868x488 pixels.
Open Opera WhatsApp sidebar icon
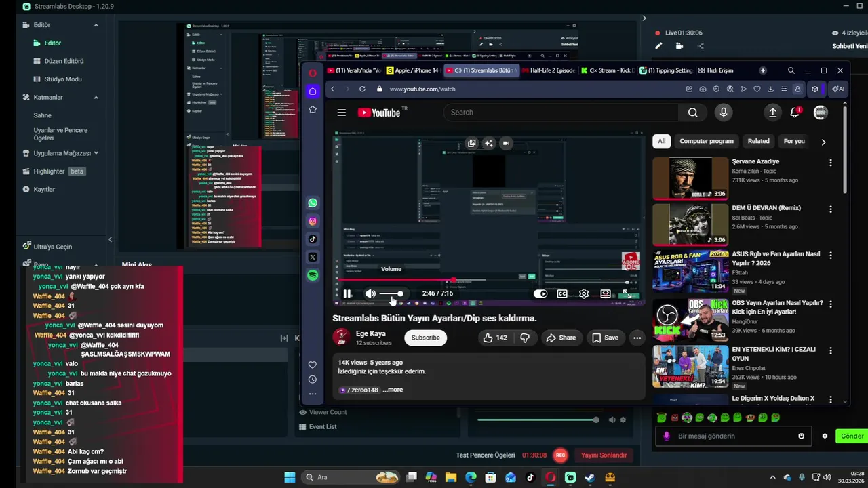313,203
